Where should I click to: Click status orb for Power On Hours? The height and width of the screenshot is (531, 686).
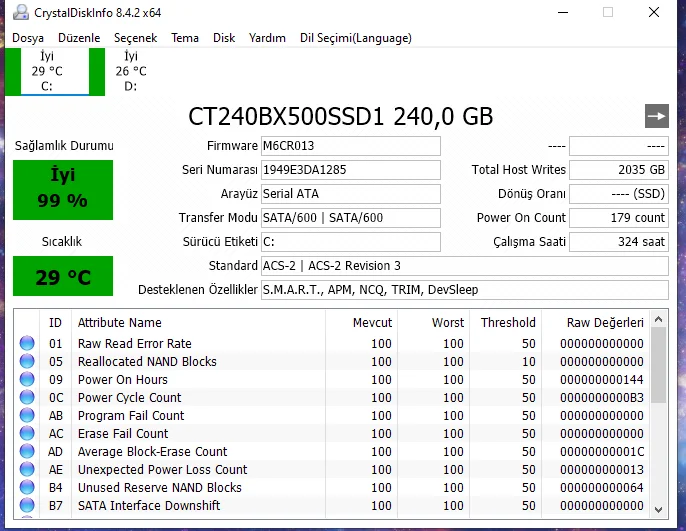pos(27,379)
